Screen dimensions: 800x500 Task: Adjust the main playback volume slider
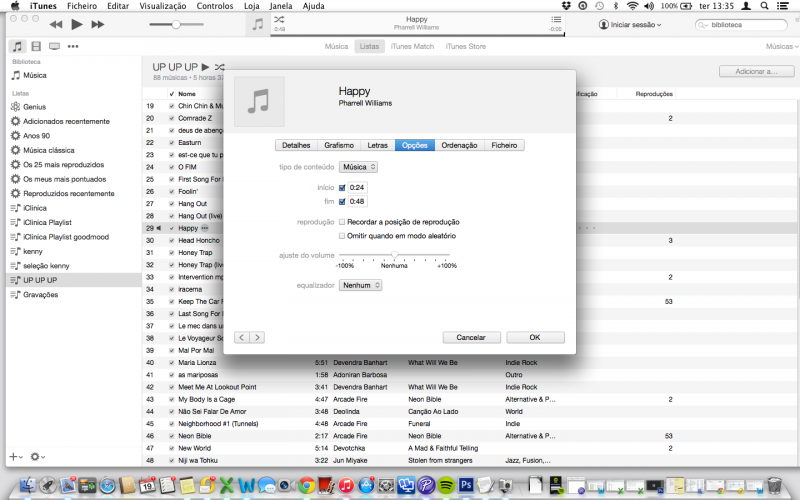(176, 24)
